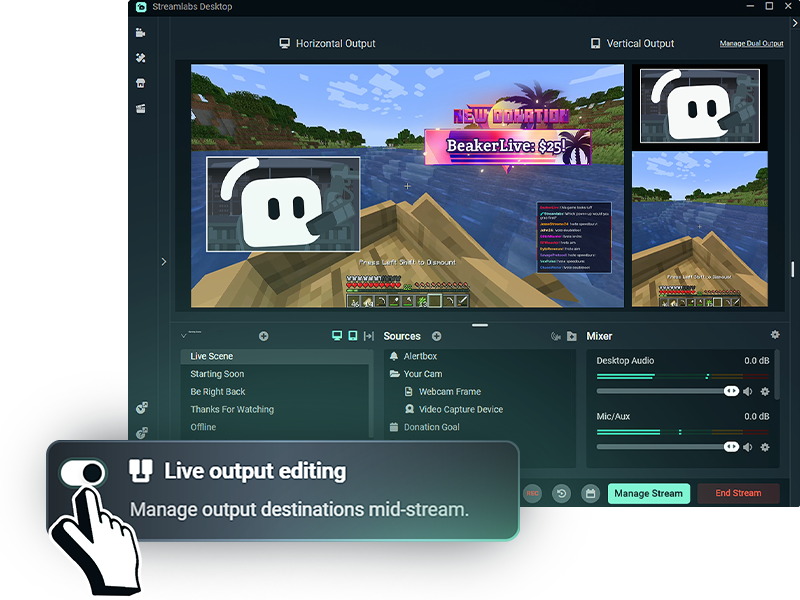Click the Donation Goal widget icon
Viewport: 800px width, 600px height.
[x=394, y=427]
